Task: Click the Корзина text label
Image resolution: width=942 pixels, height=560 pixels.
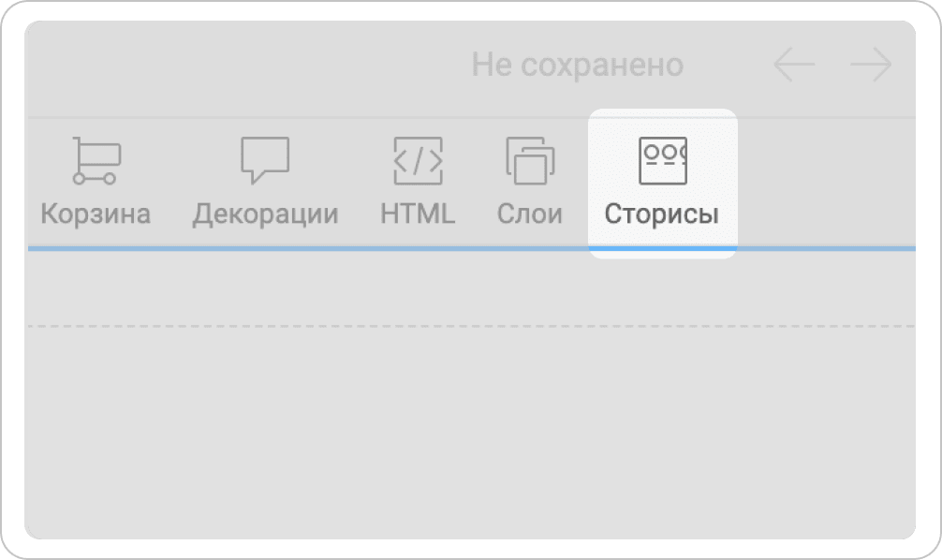Action: pos(96,214)
